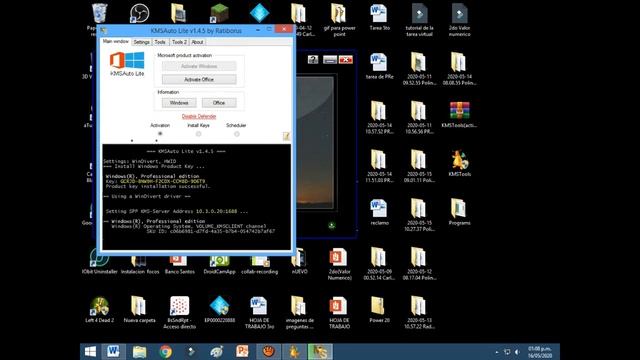Viewport: 640px width, 360px height.
Task: Open the blue diamond desktop icon at the top
Action: (x=259, y=12)
